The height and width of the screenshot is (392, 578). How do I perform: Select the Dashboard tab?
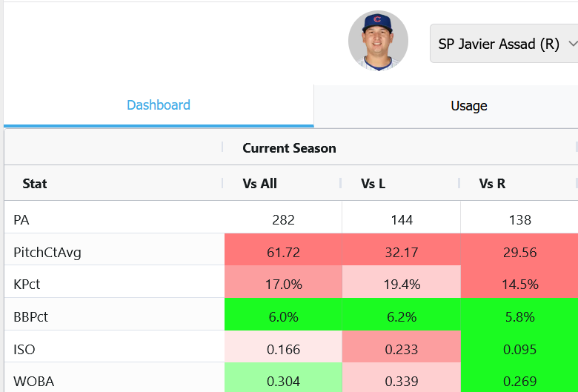click(x=159, y=105)
